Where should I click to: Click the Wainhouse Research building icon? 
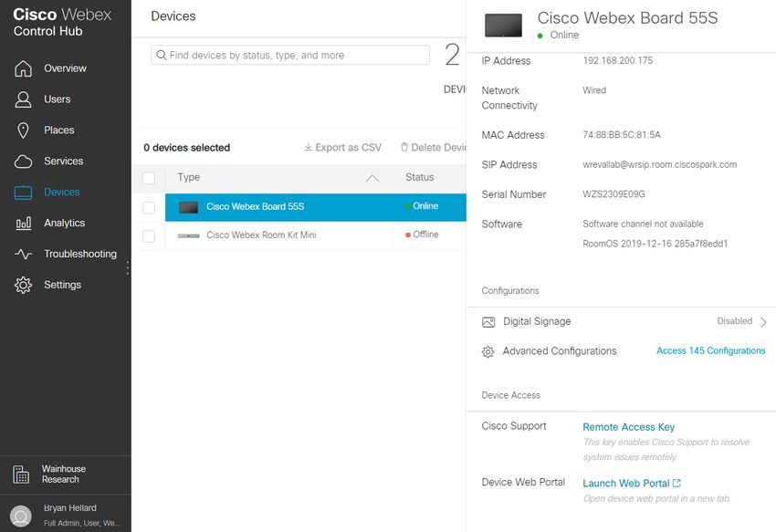pyautogui.click(x=21, y=475)
